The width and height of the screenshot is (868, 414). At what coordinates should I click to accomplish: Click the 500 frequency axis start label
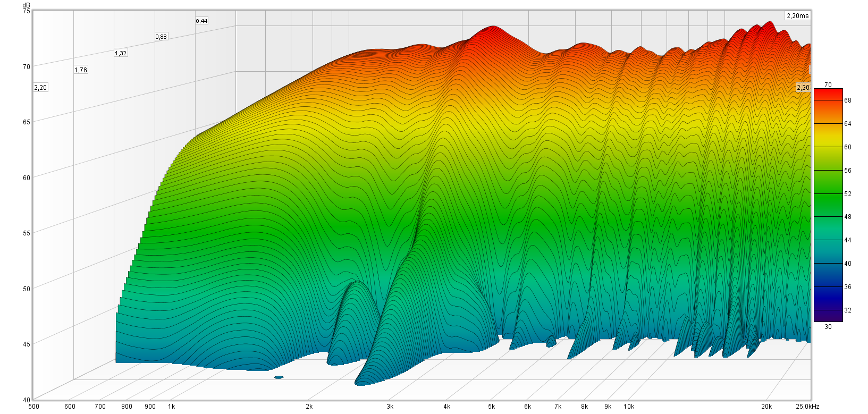click(x=33, y=407)
